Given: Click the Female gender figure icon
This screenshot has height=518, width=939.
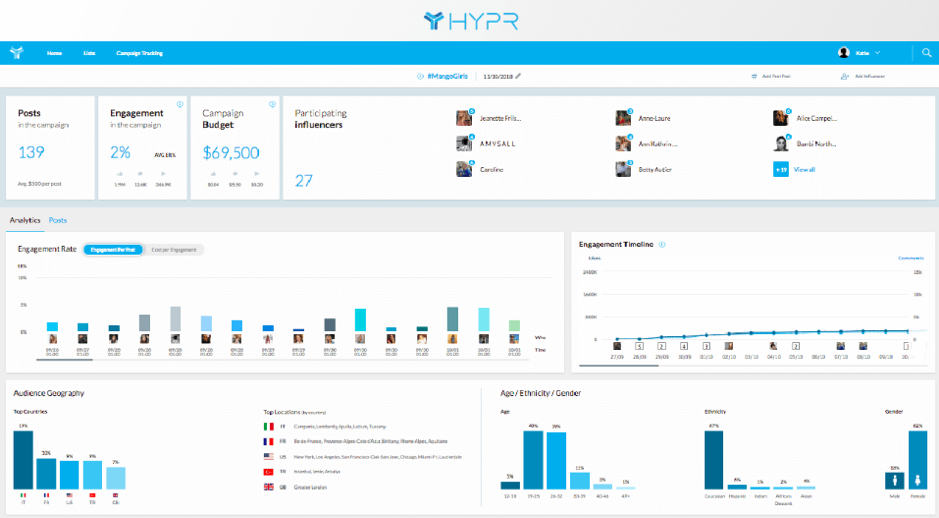Looking at the screenshot, I should (x=918, y=481).
